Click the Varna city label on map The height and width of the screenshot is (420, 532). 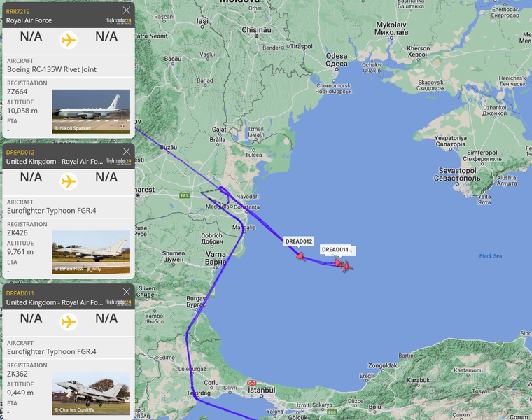pyautogui.click(x=216, y=258)
